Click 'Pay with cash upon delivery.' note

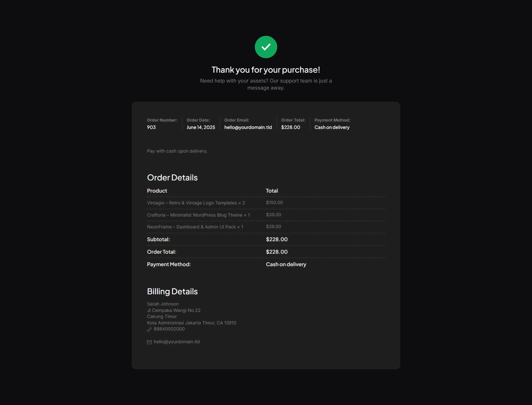point(177,151)
